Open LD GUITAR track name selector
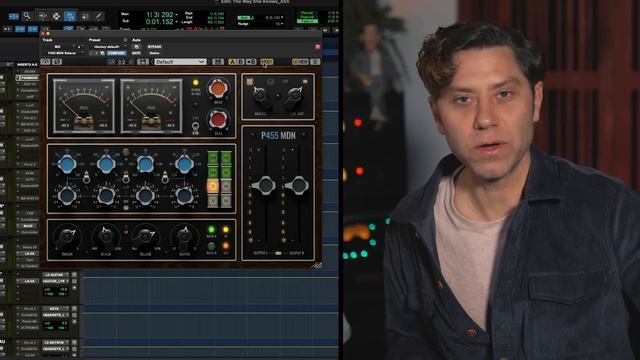Viewport: 640px width, 360px height. click(x=56, y=275)
